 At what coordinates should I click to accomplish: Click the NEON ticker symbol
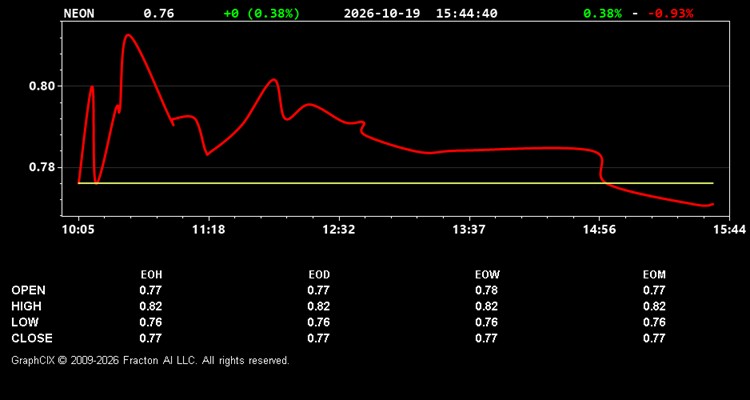79,13
